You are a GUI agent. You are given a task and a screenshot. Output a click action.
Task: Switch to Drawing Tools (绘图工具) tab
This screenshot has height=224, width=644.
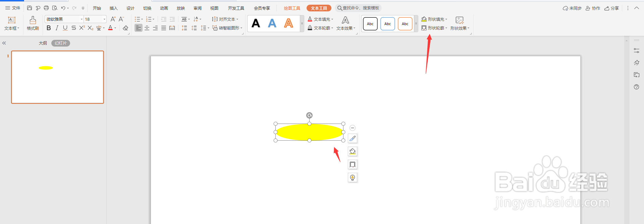292,8
